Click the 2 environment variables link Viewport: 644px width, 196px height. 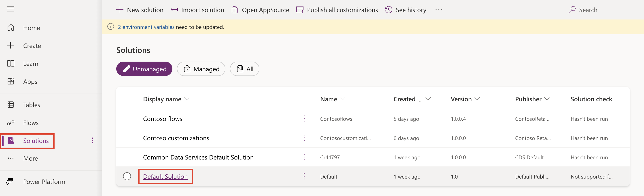click(x=146, y=27)
